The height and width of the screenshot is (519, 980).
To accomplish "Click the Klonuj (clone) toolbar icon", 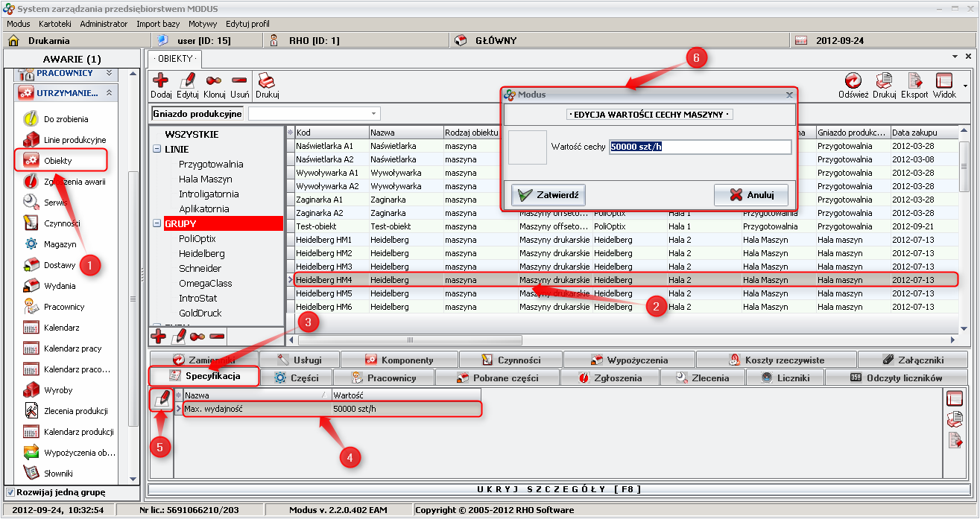I will pos(214,80).
